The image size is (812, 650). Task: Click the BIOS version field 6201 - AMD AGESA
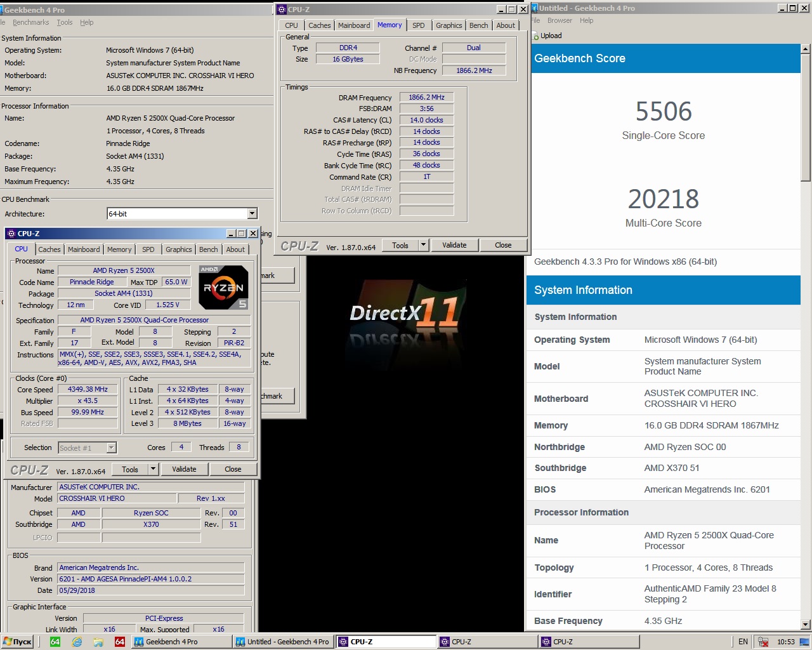[151, 579]
